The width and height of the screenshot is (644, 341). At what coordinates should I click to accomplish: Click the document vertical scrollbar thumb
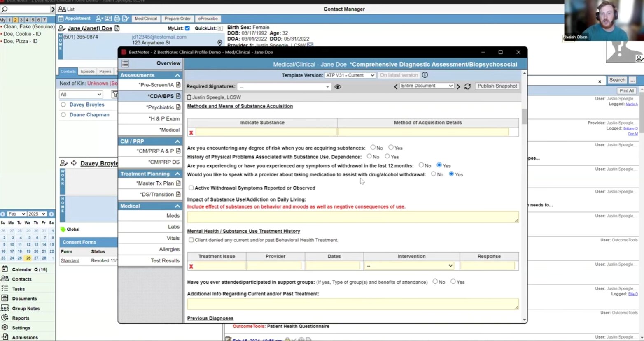point(524,116)
